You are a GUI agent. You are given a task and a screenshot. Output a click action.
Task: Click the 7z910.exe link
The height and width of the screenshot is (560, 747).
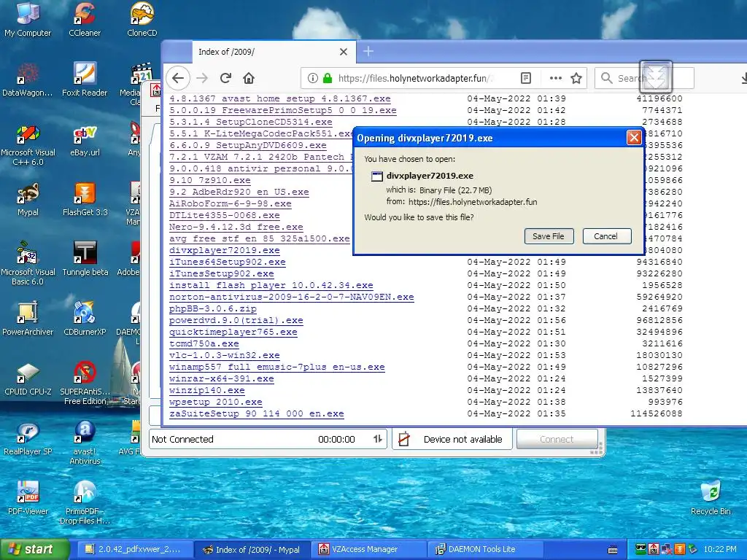(x=210, y=180)
